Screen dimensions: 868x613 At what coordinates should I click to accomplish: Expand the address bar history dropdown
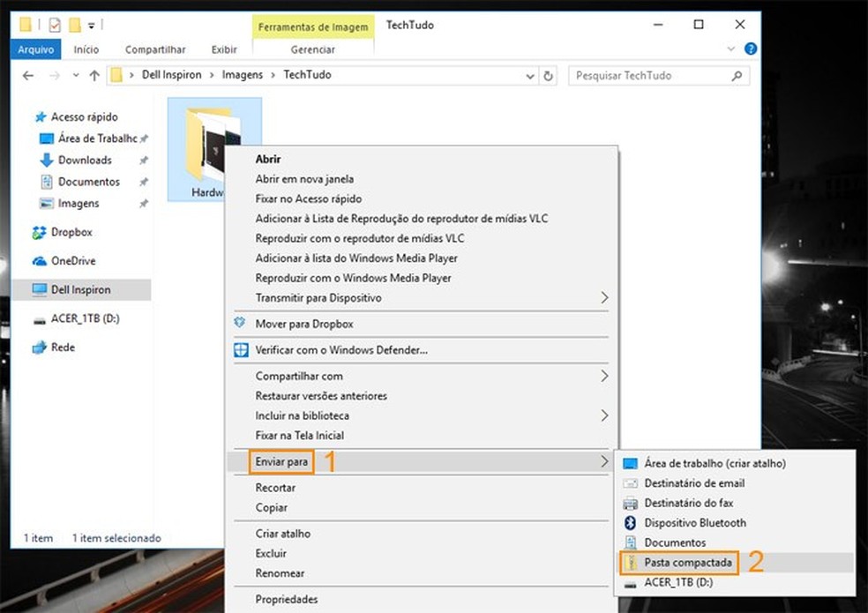[530, 76]
